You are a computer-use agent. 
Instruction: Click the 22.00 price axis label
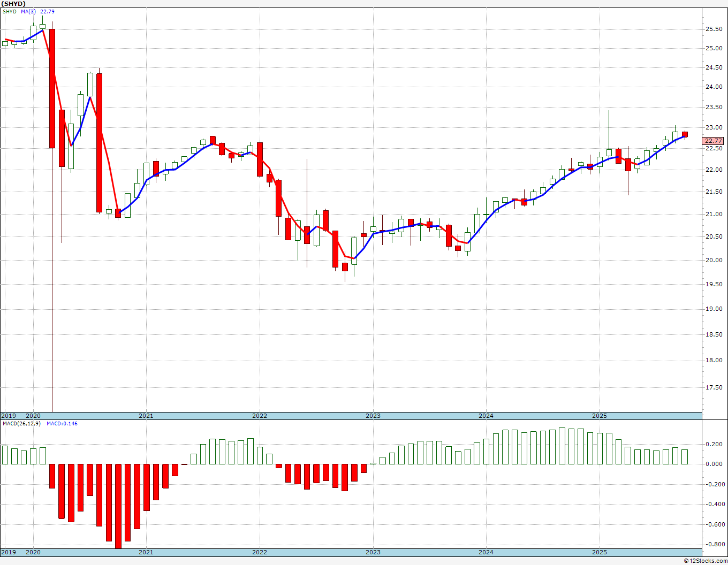(714, 170)
